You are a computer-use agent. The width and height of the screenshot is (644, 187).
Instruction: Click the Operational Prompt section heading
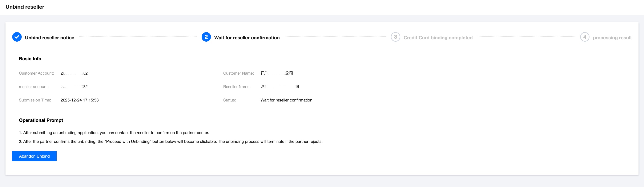[41, 120]
